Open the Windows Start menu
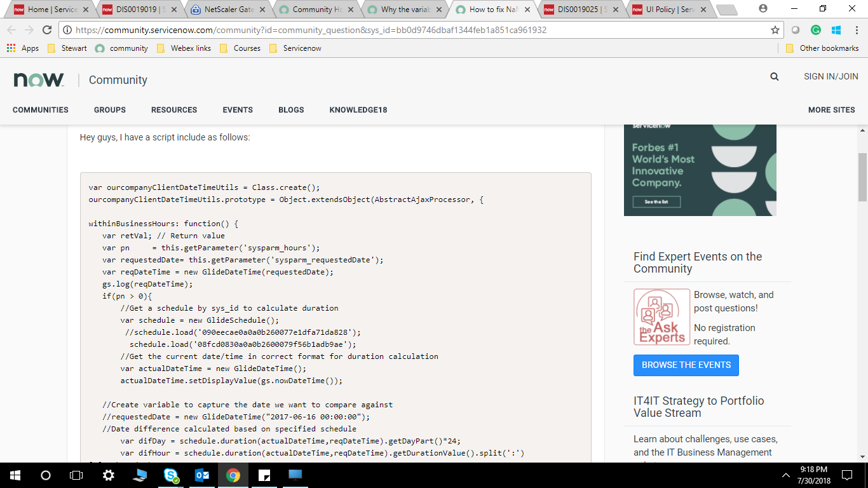 tap(15, 475)
